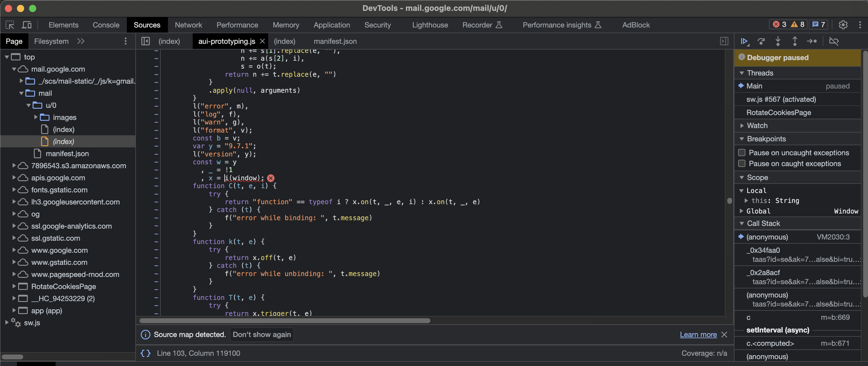Open the manifest.json editor tab
Screen dimensions: 868x366
point(335,41)
